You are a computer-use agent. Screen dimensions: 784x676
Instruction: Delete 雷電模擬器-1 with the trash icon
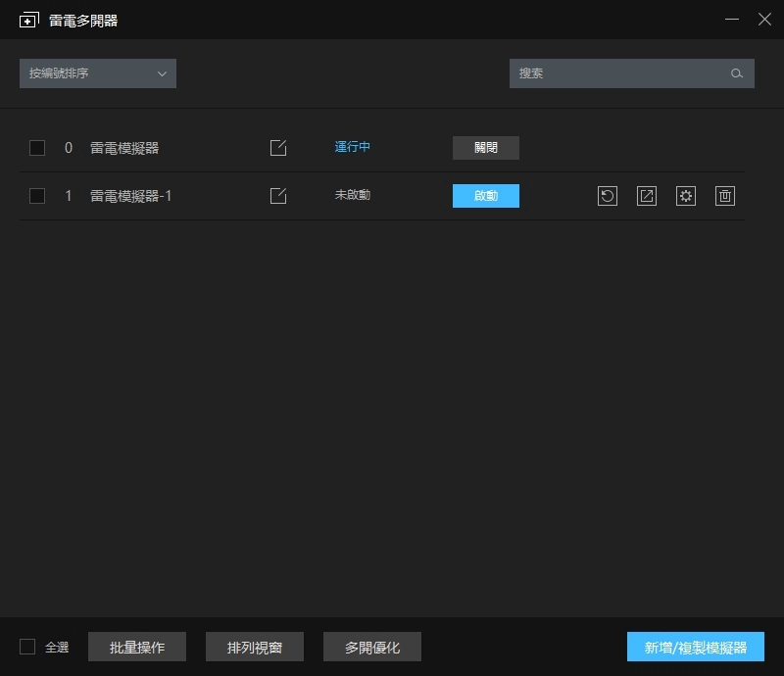(x=725, y=196)
